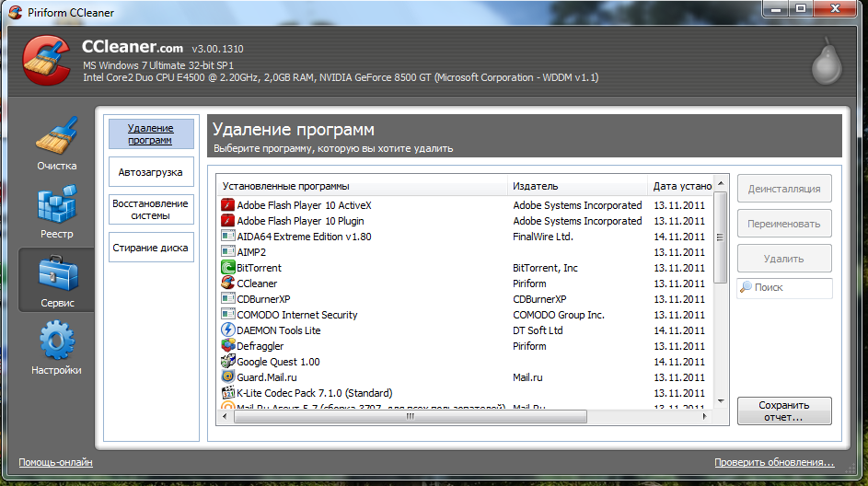Click vertical scrollbar up arrow
Viewport: 868px width, 486px height.
pos(720,183)
